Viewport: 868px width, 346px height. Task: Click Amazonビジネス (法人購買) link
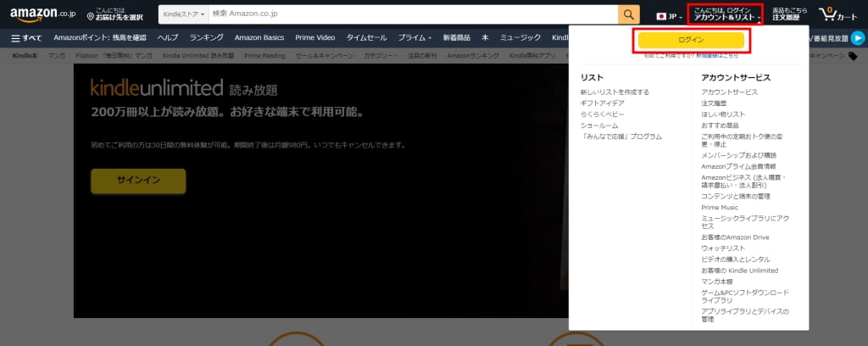(x=743, y=181)
